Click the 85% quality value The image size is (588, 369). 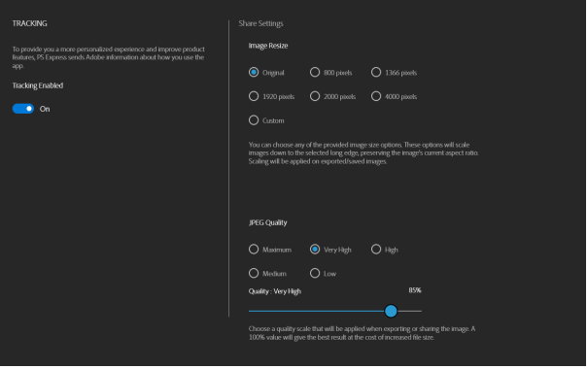click(x=415, y=290)
